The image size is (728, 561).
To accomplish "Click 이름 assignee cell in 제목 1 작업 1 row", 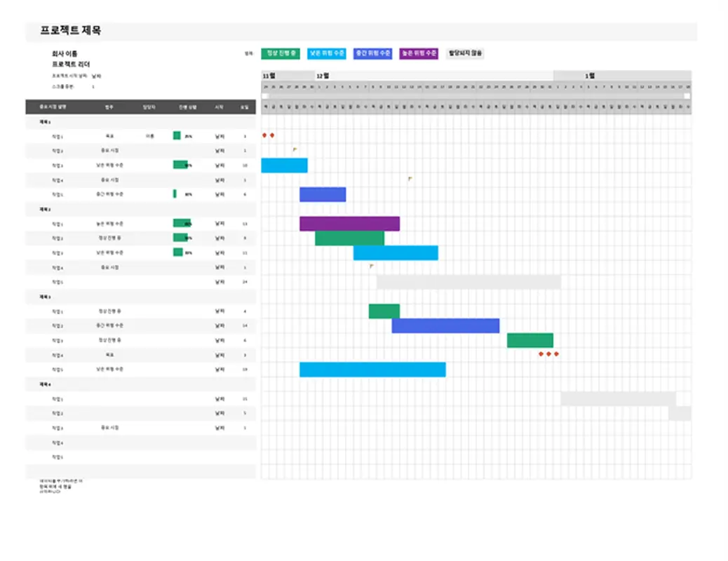I will point(149,136).
